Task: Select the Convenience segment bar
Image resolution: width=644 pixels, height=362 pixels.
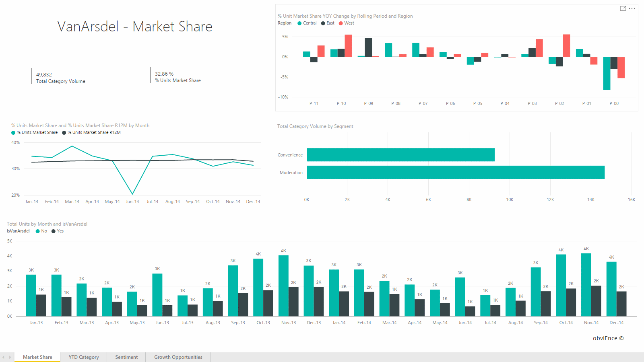Action: point(400,155)
